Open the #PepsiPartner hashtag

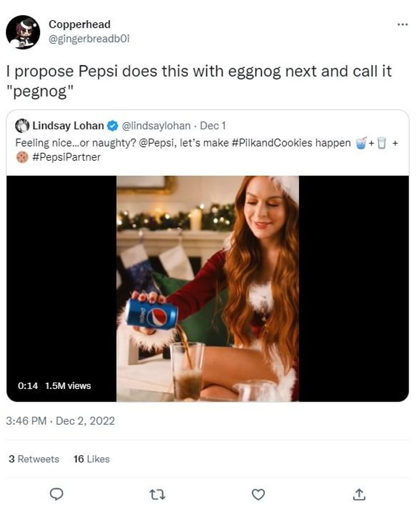click(x=66, y=157)
